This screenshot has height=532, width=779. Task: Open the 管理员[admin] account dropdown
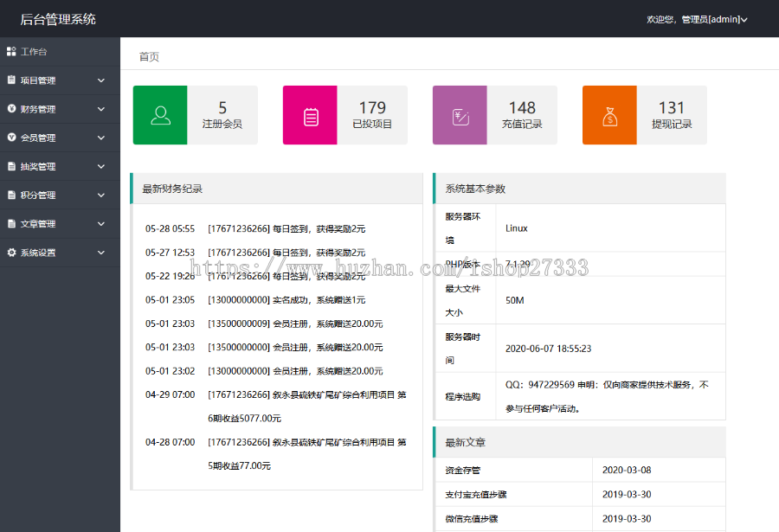click(714, 19)
